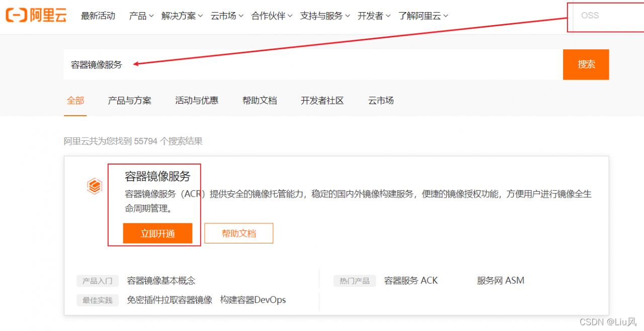The image size is (644, 331).
Task: Switch to the 帮助文档 tab
Action: pos(260,101)
